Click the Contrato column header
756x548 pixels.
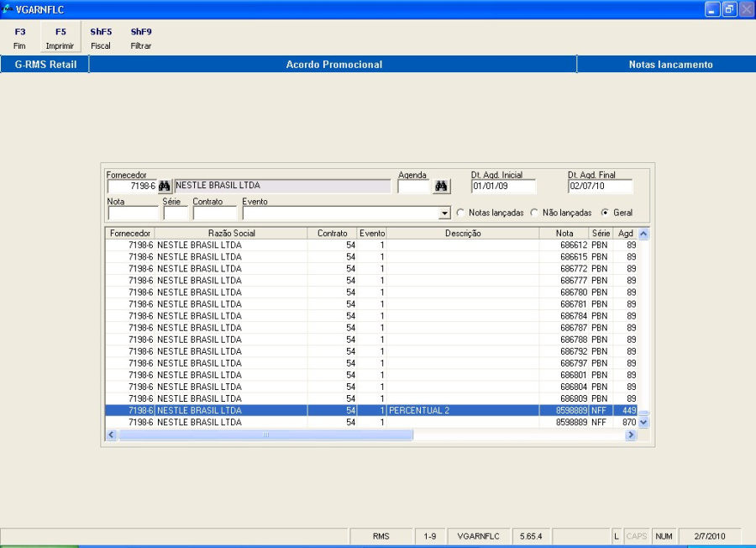click(332, 234)
